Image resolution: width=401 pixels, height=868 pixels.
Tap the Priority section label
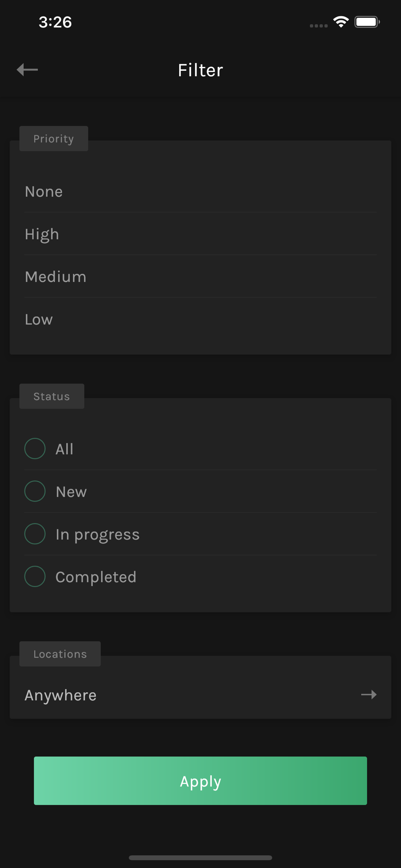coord(54,138)
